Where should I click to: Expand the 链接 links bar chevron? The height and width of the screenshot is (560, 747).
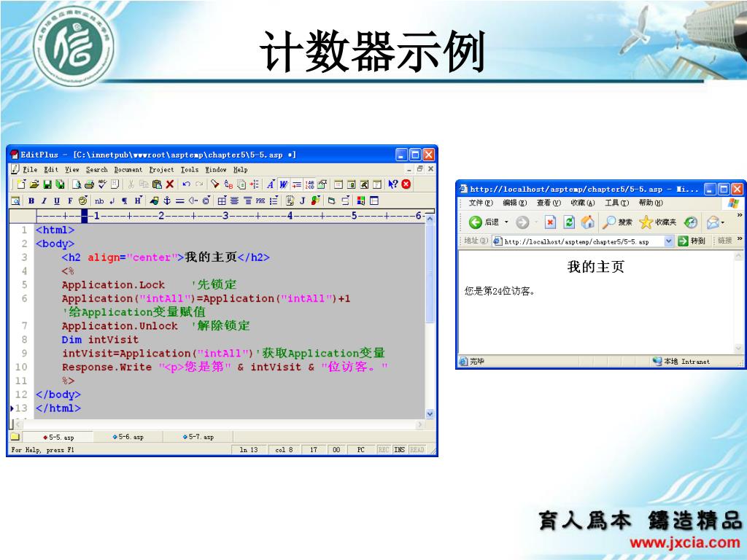740,238
